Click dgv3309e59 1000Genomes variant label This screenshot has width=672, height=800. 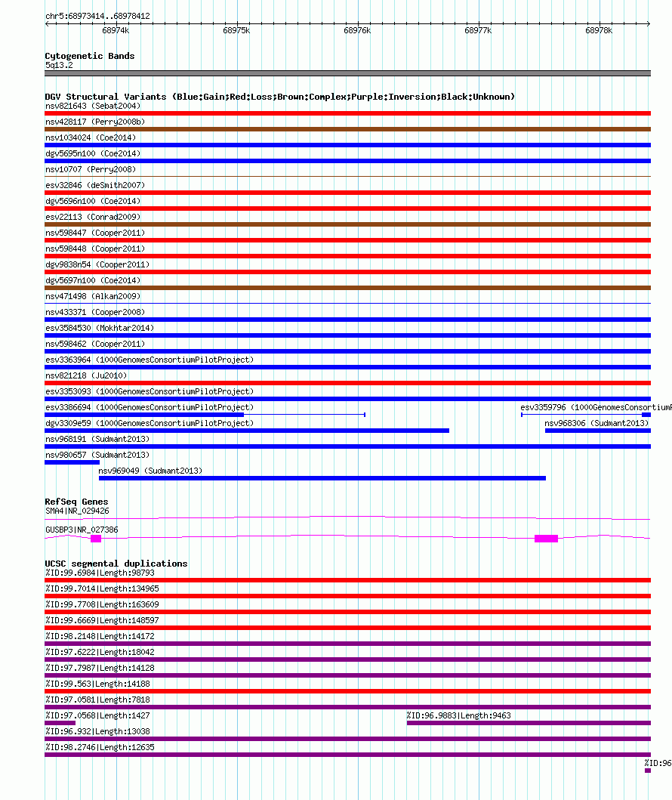point(150,423)
